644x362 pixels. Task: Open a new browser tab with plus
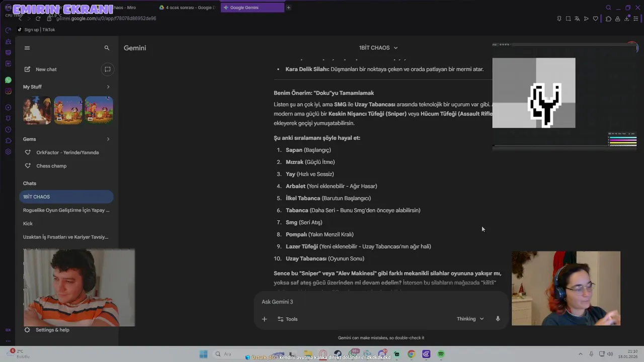[x=288, y=8]
